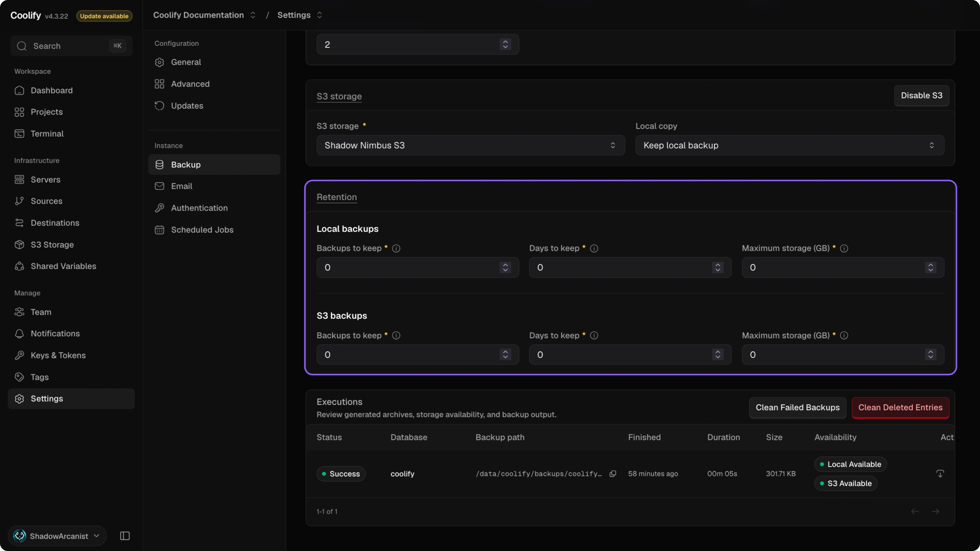The width and height of the screenshot is (980, 551).
Task: Open Sources under Infrastructure
Action: [x=71, y=201]
